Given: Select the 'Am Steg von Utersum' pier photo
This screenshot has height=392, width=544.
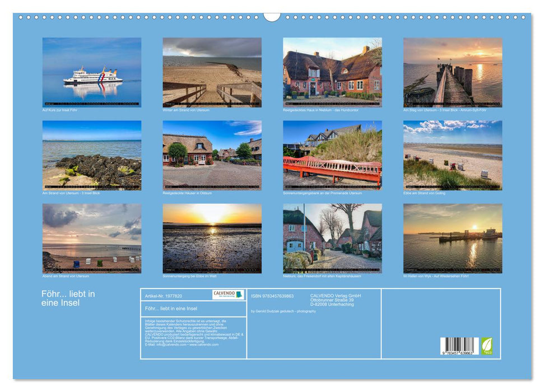Looking at the screenshot, I should [x=453, y=72].
